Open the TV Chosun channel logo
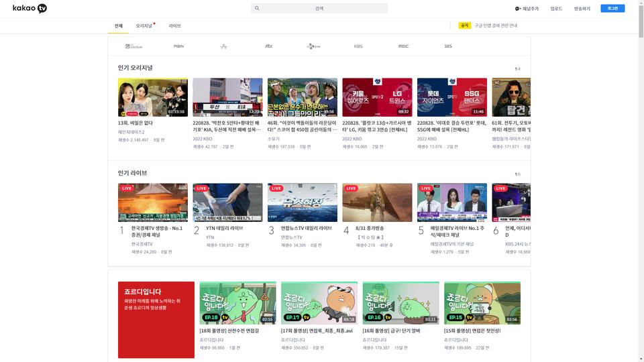This screenshot has height=362, width=644. click(x=134, y=46)
